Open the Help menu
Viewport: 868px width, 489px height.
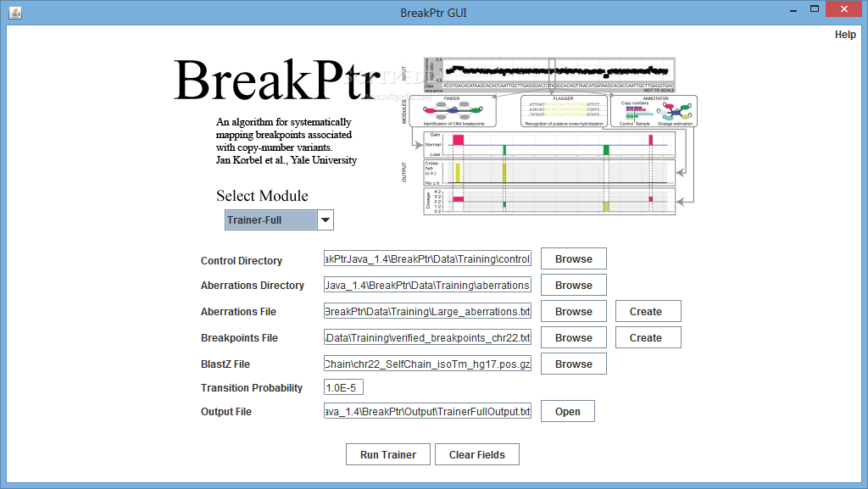point(845,34)
